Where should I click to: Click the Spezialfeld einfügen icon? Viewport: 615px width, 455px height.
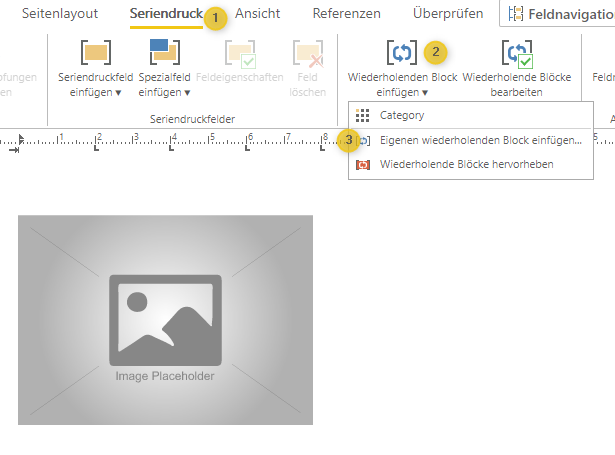coord(159,52)
